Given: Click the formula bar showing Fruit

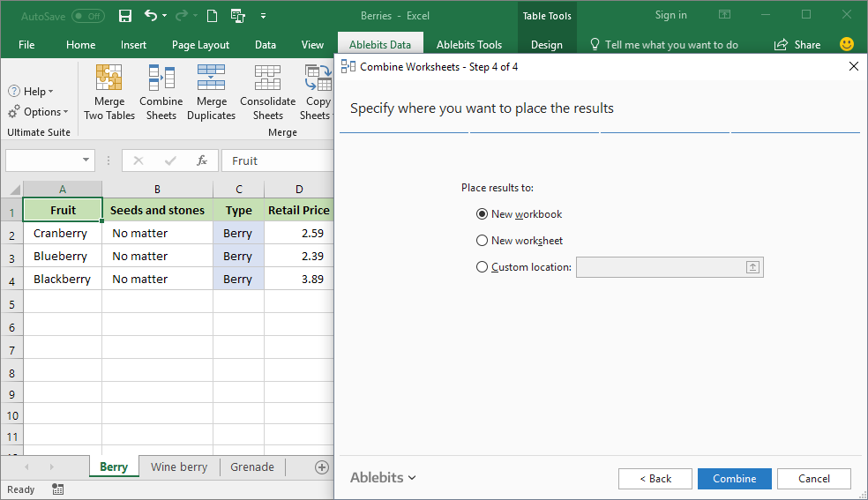Looking at the screenshot, I should click(279, 160).
